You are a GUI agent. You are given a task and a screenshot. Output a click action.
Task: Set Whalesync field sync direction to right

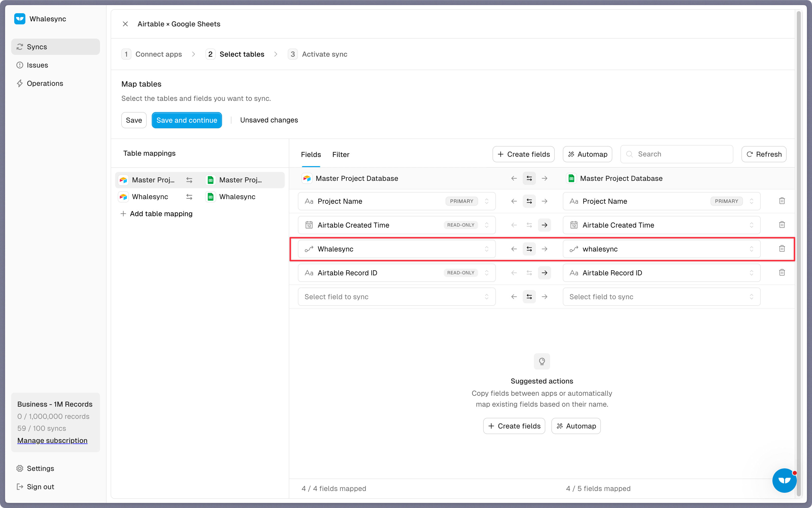pyautogui.click(x=545, y=249)
